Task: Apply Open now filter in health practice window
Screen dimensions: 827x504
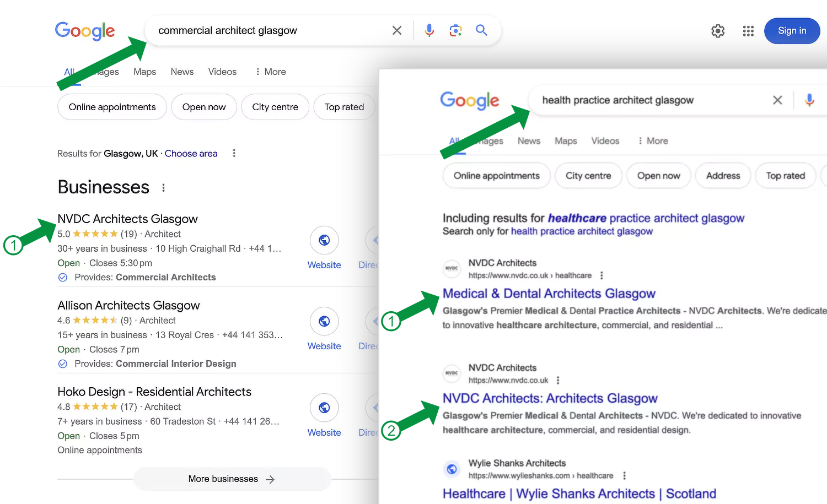Action: [659, 176]
